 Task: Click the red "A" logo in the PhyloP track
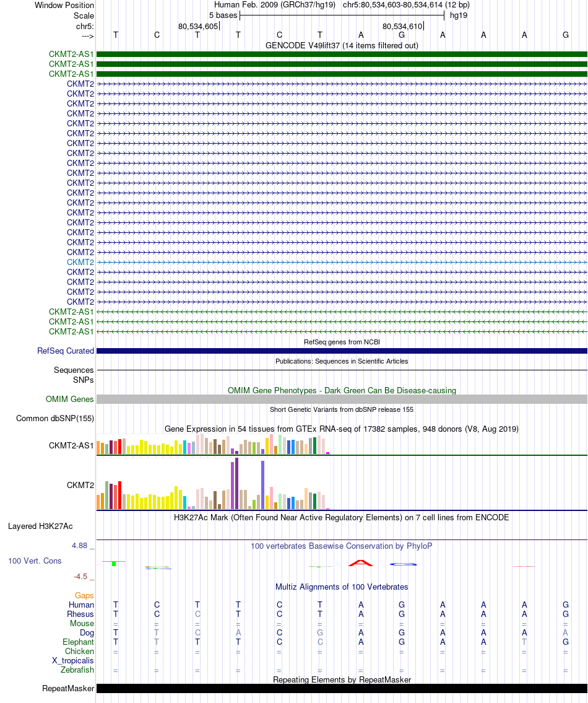361,563
